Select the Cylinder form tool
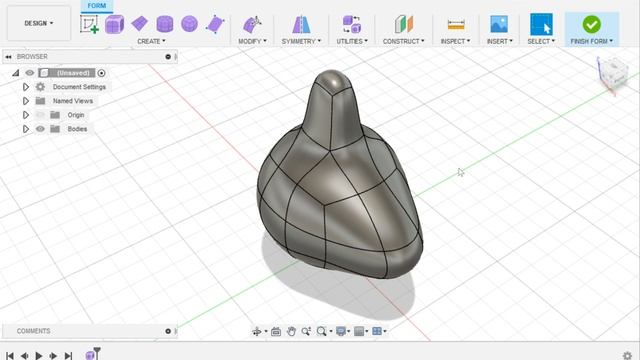 tap(165, 24)
